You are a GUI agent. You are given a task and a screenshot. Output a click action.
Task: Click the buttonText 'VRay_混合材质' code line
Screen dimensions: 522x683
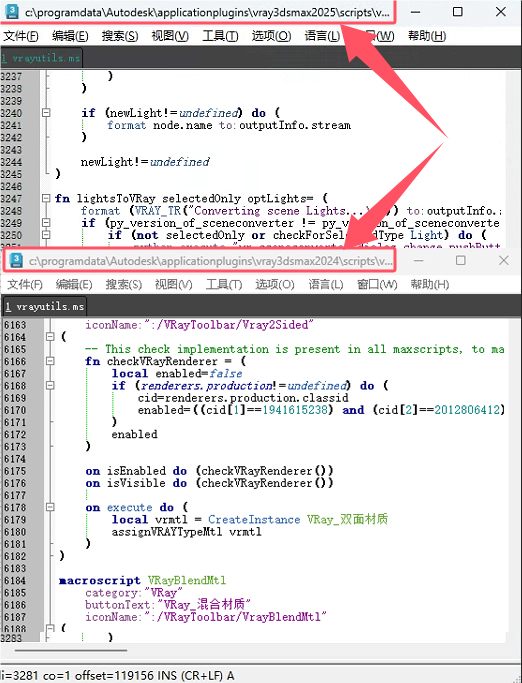[x=168, y=605]
